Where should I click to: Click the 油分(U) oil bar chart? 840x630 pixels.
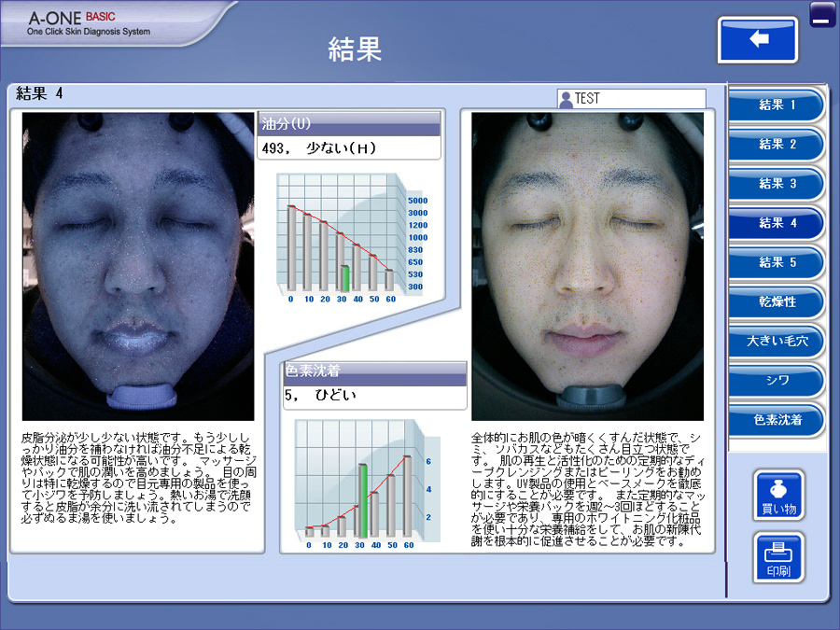347,238
